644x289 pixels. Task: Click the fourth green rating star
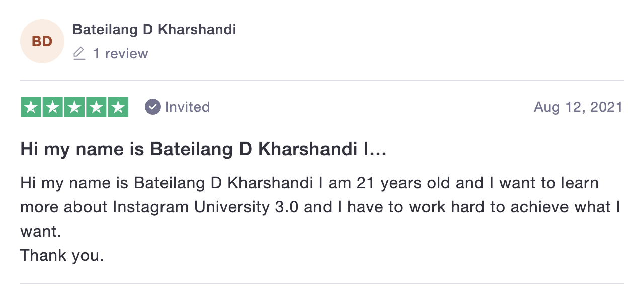click(96, 107)
